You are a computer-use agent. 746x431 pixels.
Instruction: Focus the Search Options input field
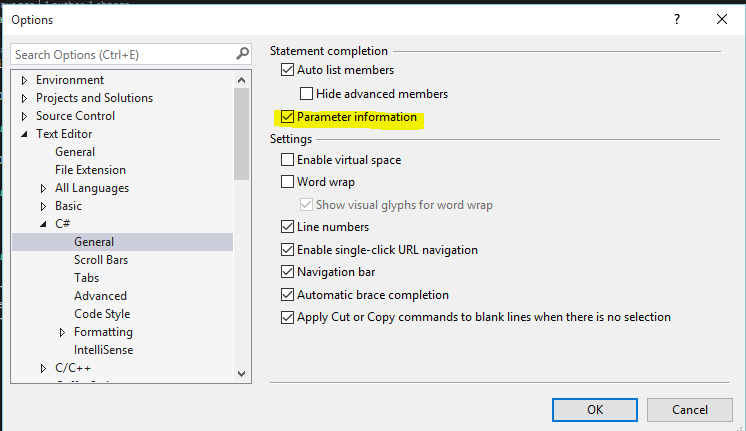click(124, 54)
